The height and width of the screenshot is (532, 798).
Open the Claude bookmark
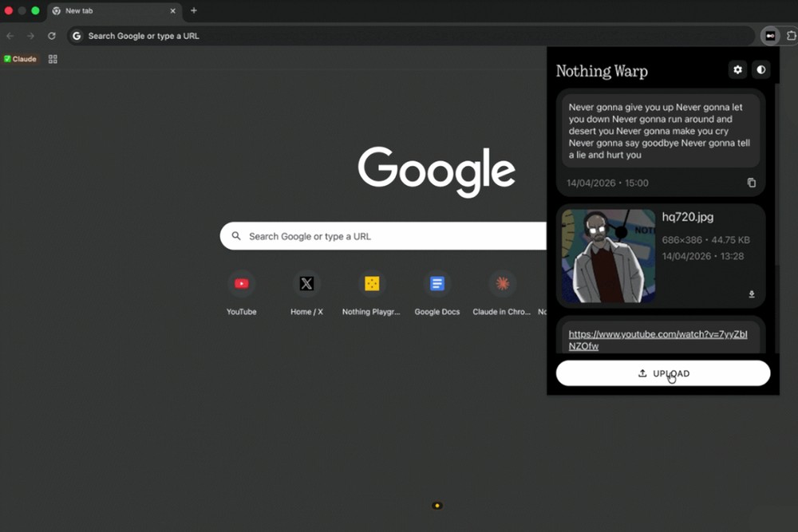click(20, 59)
